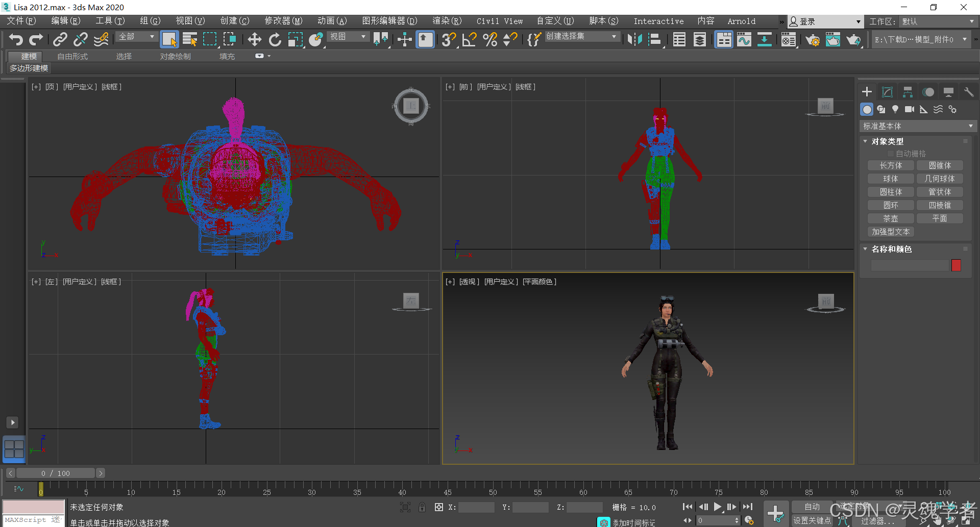980x527 pixels.
Task: Open the Material Editor from toolbar
Action: click(789, 39)
